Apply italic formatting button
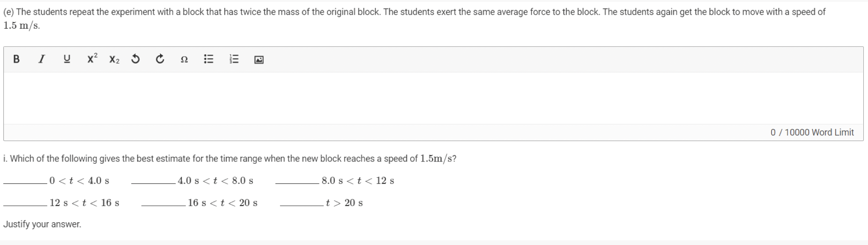The image size is (868, 245). click(42, 59)
